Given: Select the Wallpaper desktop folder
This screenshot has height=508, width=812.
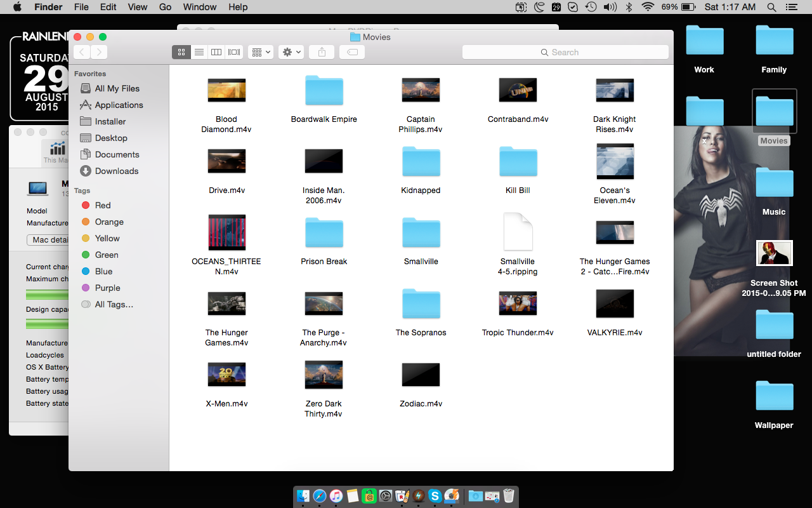Looking at the screenshot, I should tap(774, 396).
